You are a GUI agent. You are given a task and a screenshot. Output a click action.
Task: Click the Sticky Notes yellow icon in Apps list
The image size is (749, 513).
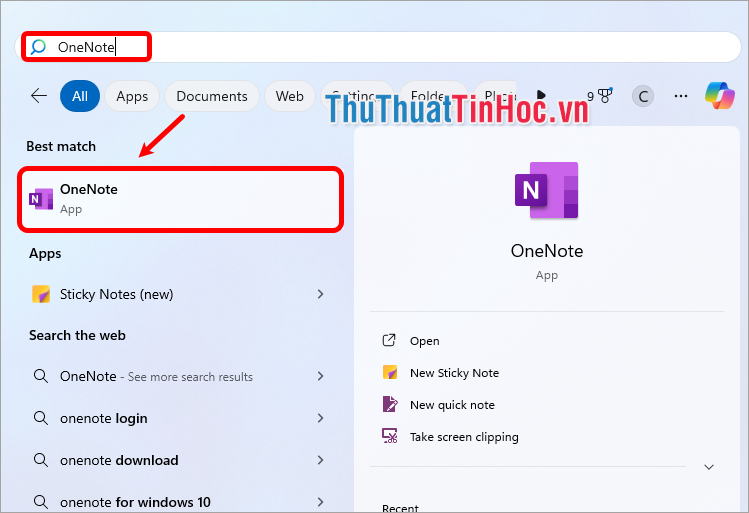click(41, 294)
